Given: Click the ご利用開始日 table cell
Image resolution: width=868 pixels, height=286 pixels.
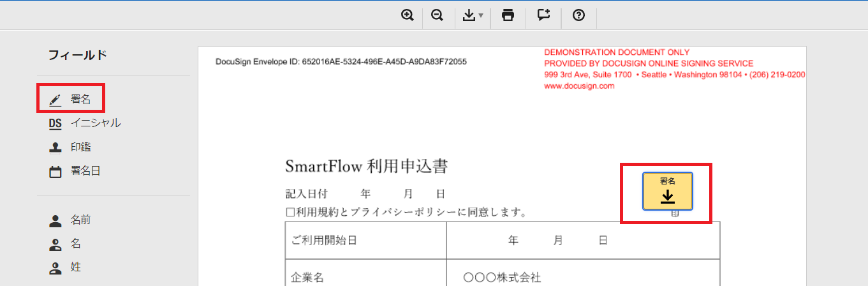Looking at the screenshot, I should [366, 241].
